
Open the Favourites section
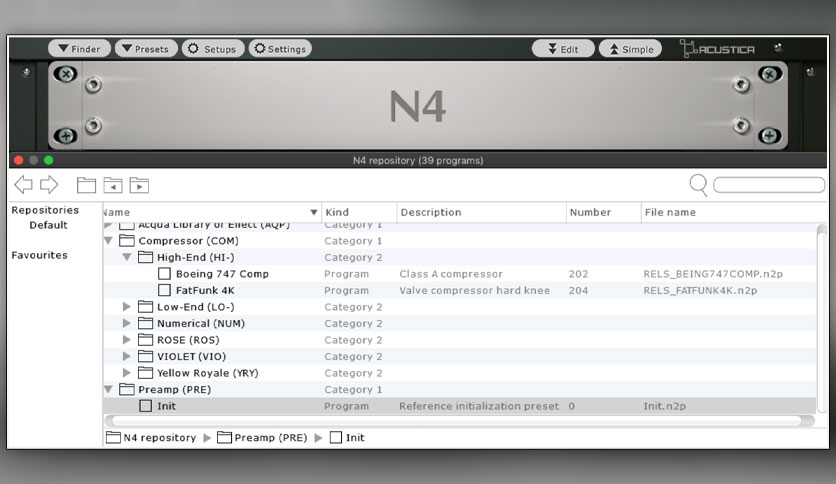pyautogui.click(x=39, y=255)
